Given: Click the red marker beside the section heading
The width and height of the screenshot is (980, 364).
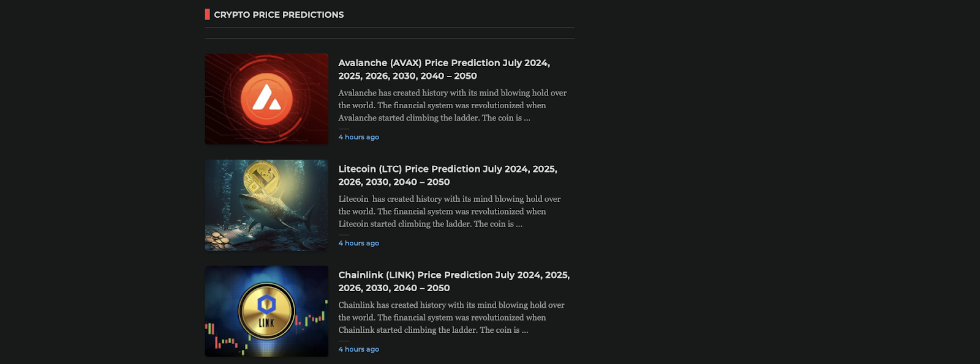Looking at the screenshot, I should [208, 15].
